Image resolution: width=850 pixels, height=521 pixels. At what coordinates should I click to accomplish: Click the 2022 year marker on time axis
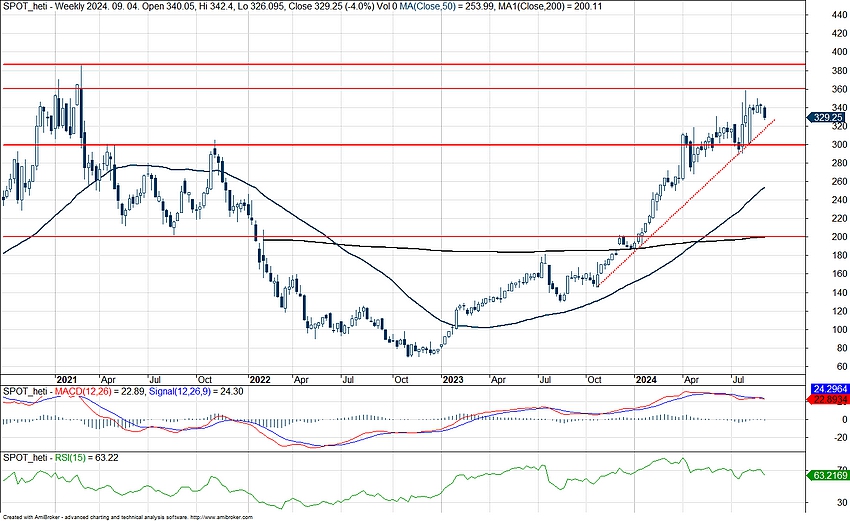coord(260,380)
